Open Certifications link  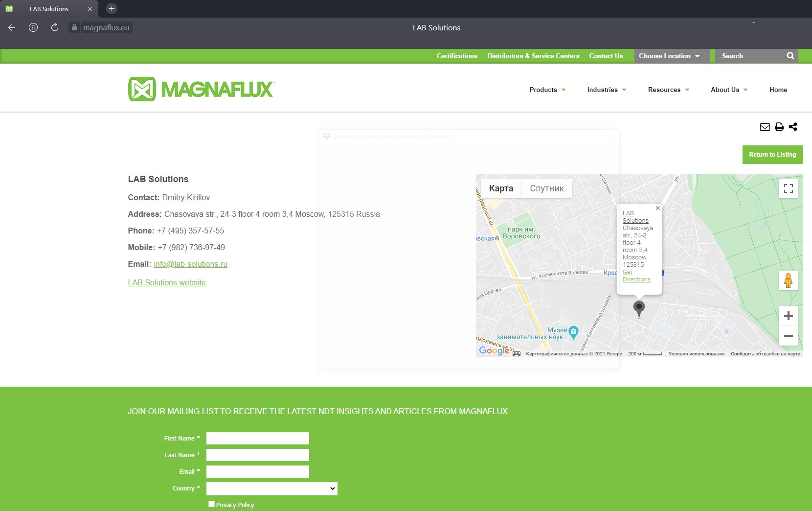457,56
